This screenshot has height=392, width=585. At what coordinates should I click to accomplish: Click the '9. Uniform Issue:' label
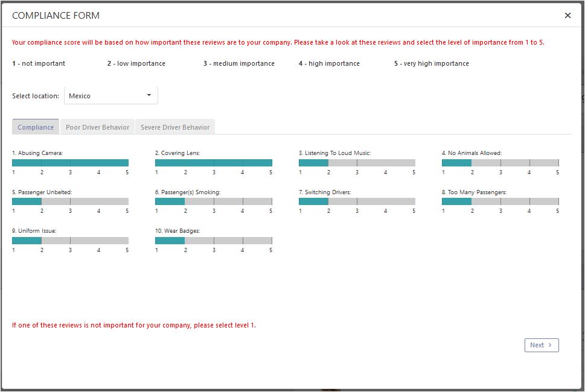[34, 230]
